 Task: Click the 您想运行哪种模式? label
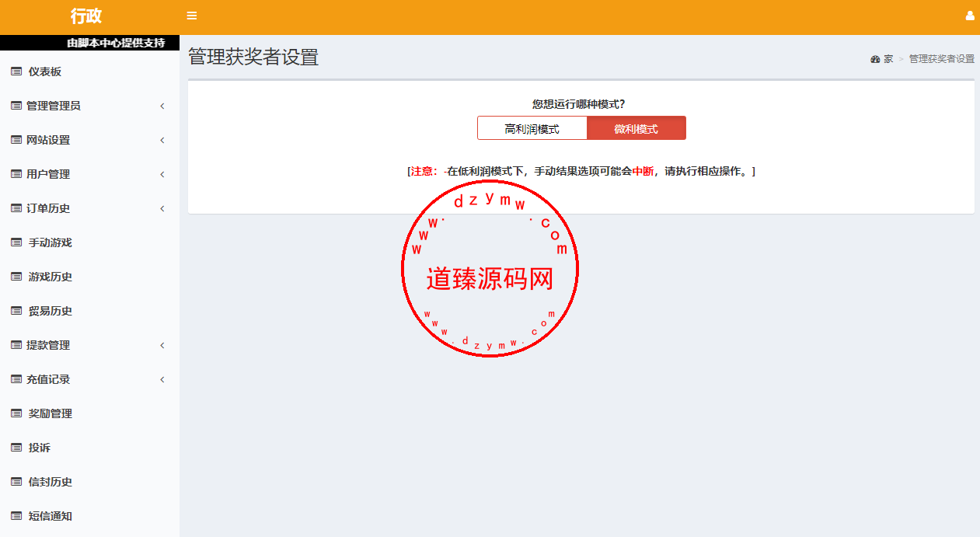pyautogui.click(x=579, y=103)
